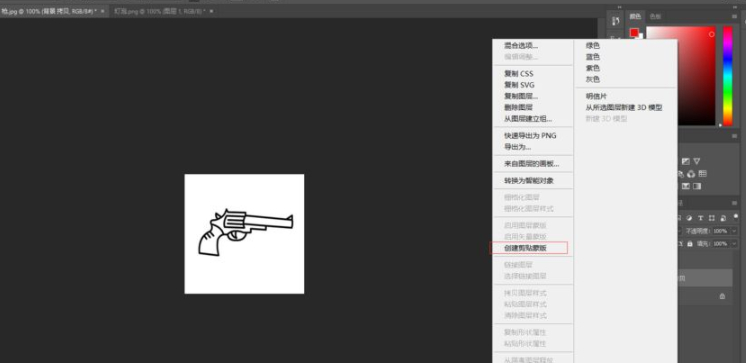This screenshot has height=363, width=746.
Task: Click the lock all icon next to 填充
Action: [689, 244]
